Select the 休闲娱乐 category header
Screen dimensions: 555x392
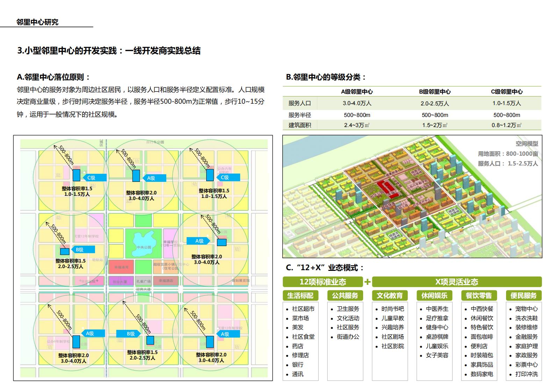pyautogui.click(x=434, y=296)
